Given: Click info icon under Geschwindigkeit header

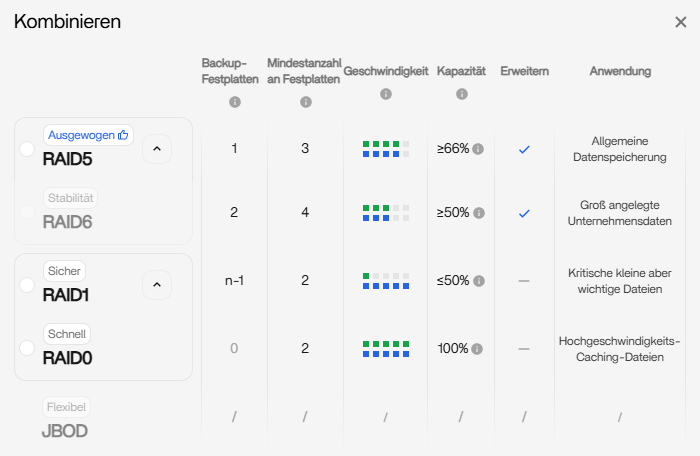Looking at the screenshot, I should click(x=386, y=94).
